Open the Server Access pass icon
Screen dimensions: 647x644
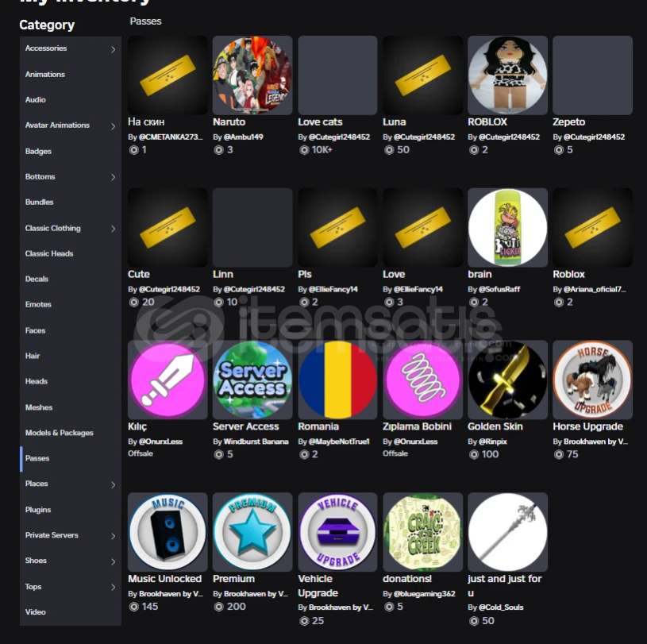(252, 380)
